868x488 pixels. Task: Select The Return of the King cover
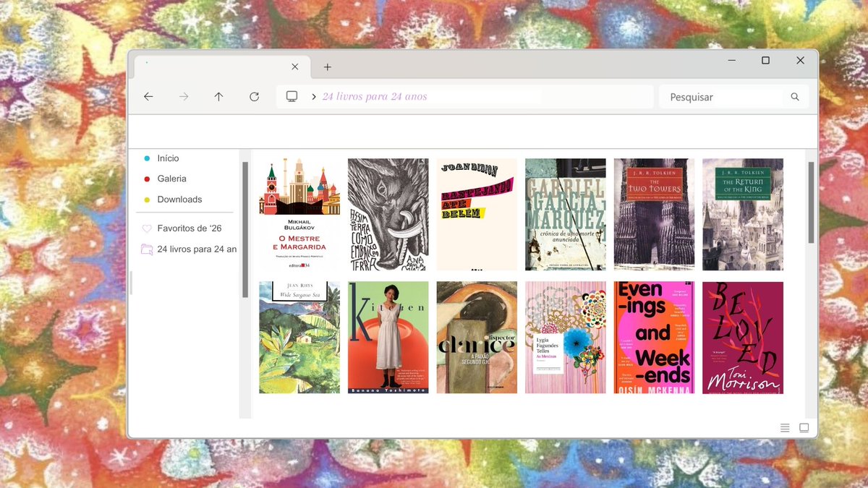(x=743, y=215)
